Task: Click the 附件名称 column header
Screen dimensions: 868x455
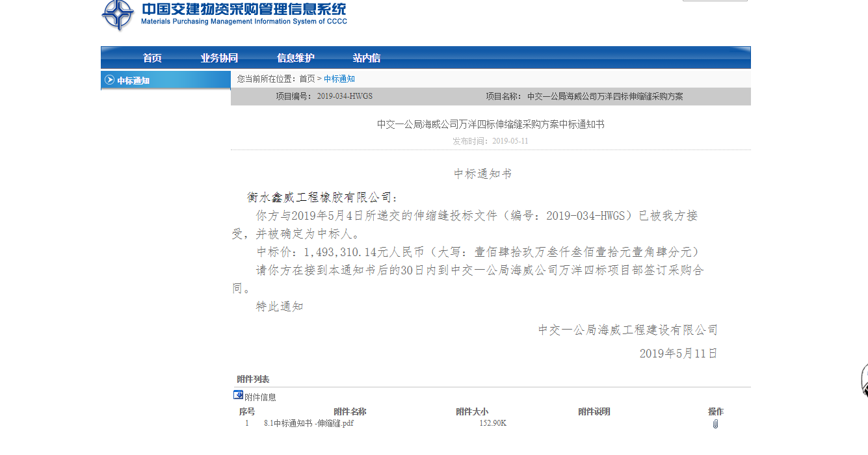Action: pyautogui.click(x=350, y=411)
